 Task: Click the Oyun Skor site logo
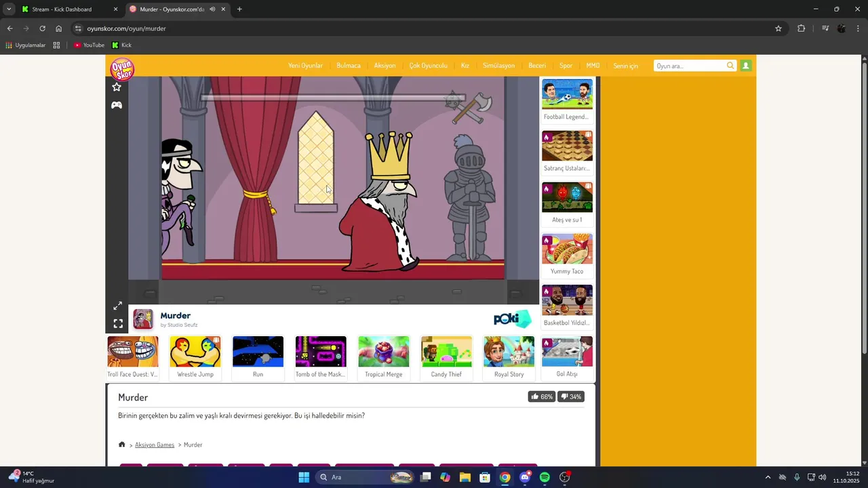(122, 68)
